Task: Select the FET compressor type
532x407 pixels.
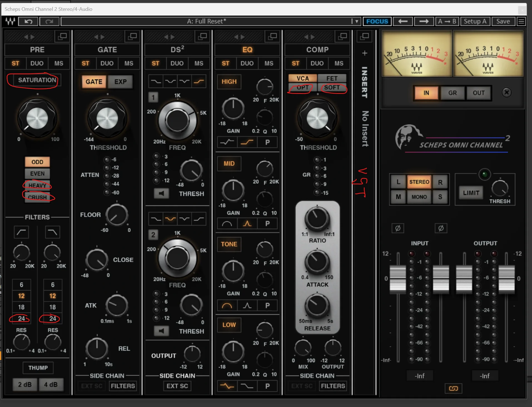Action: coord(332,79)
